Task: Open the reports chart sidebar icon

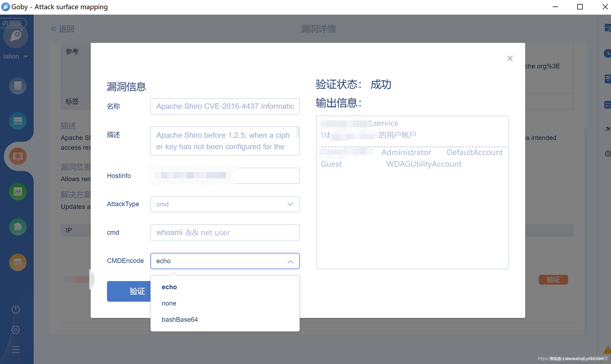Action: (x=18, y=191)
